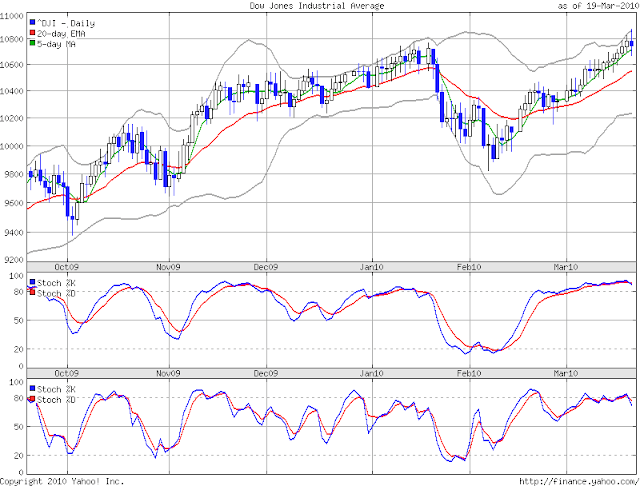The height and width of the screenshot is (486, 640).
Task: Click the 20 label on lower stochastic axis
Action: tap(19, 455)
